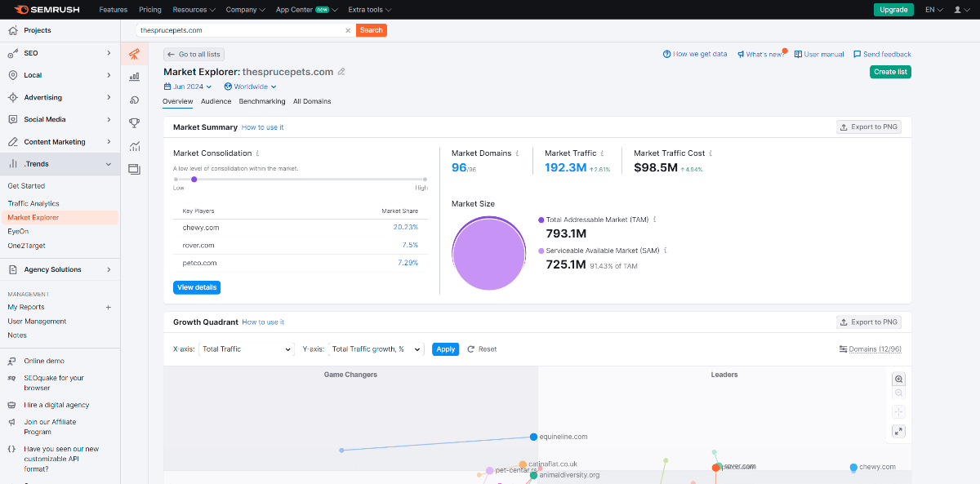Show info for Serviceable Available Market
This screenshot has width=980, height=484.
(666, 251)
